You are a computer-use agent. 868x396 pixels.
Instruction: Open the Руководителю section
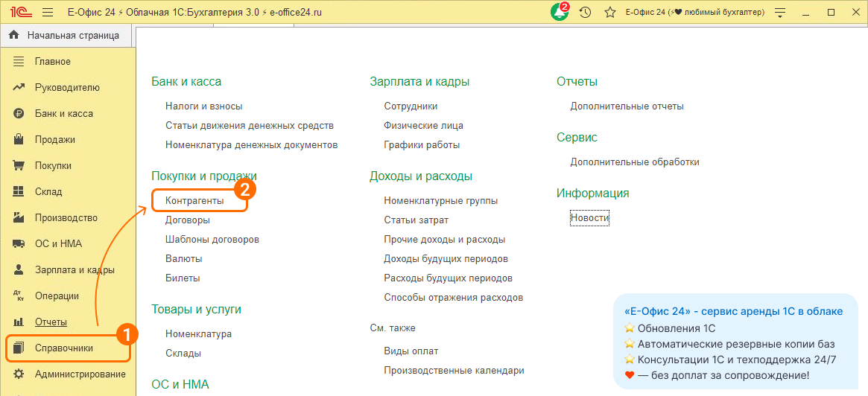click(x=67, y=87)
